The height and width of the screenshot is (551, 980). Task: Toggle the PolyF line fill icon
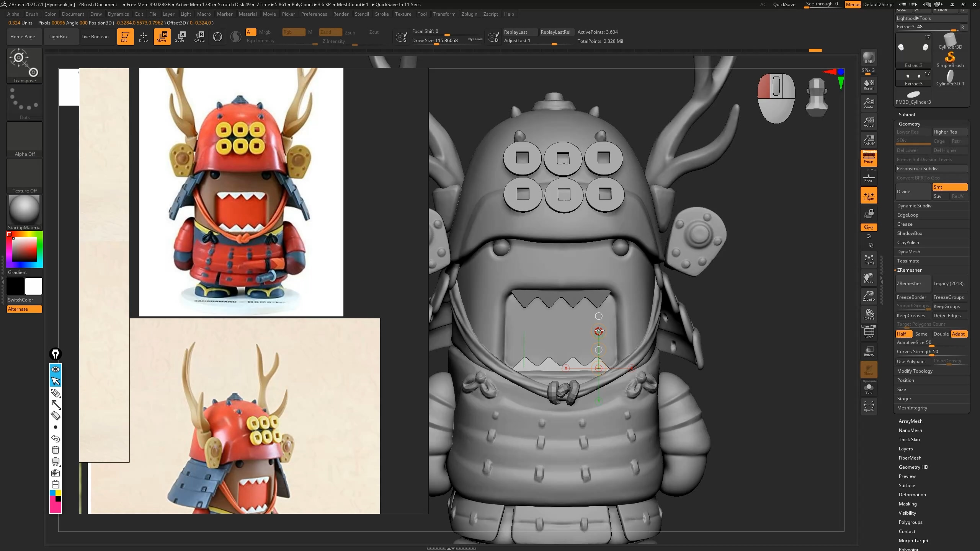point(869,332)
